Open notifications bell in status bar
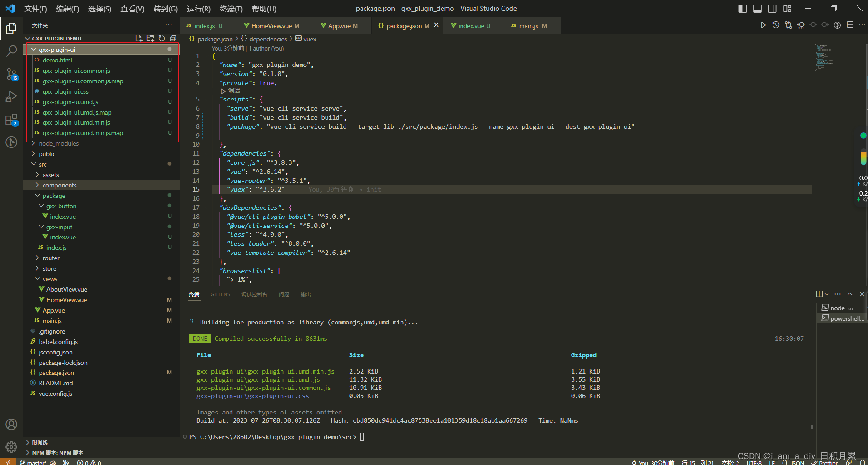 tap(862, 462)
